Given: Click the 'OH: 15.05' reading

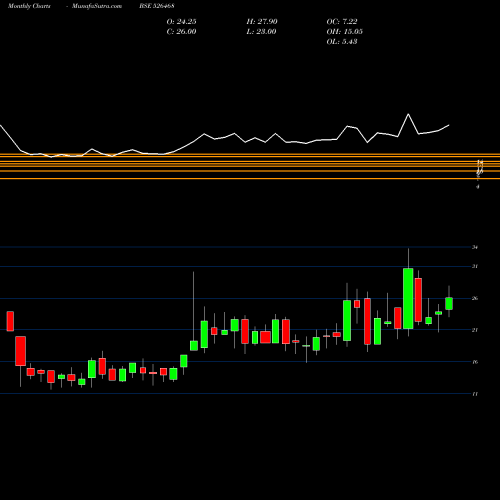Looking at the screenshot, I should [x=345, y=32].
